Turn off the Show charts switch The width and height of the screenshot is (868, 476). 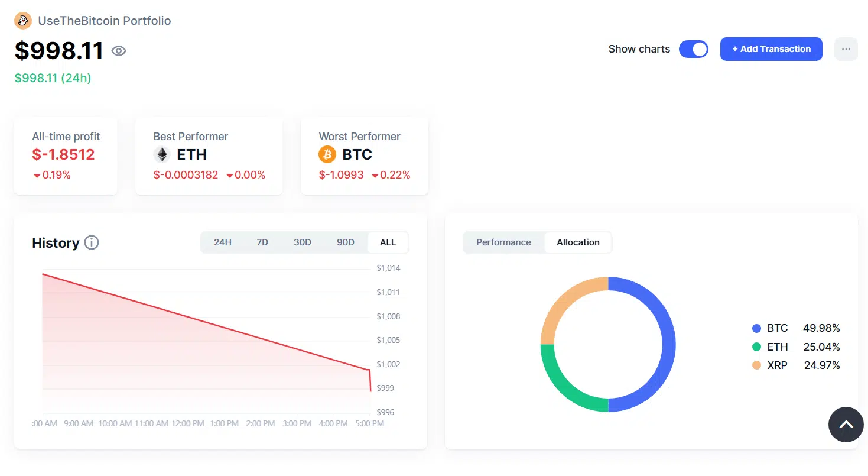(693, 49)
